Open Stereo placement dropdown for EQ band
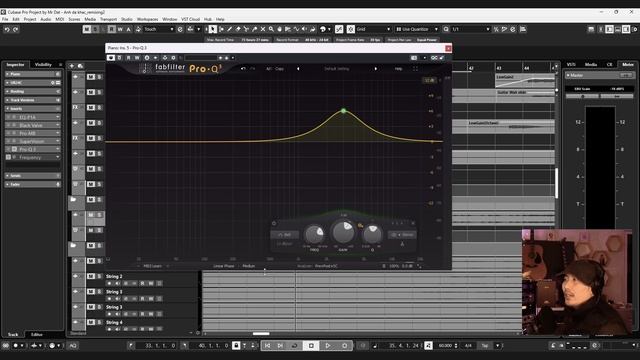 (x=402, y=235)
